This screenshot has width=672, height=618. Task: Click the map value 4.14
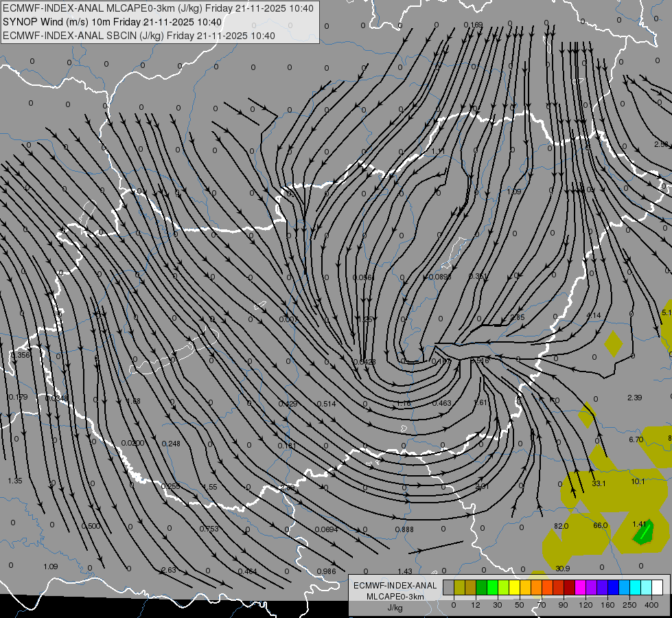tap(594, 315)
